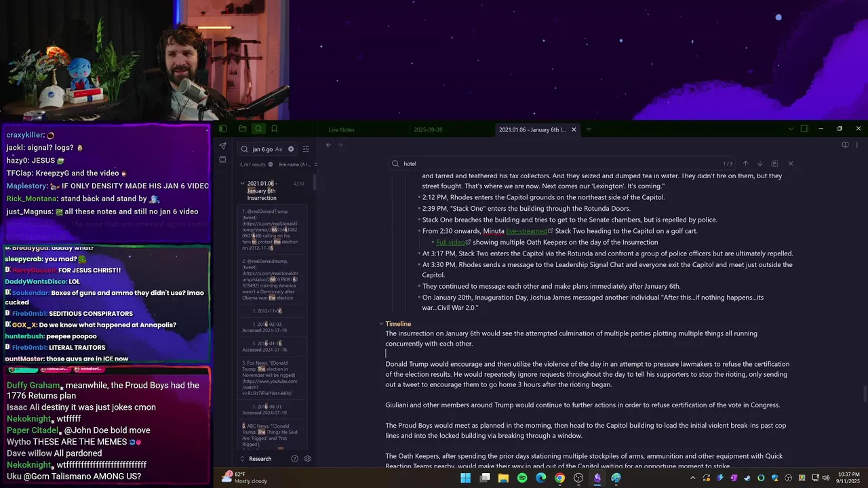This screenshot has height=488, width=868.
Task: Switch to the Live Notes tab
Action: (342, 129)
